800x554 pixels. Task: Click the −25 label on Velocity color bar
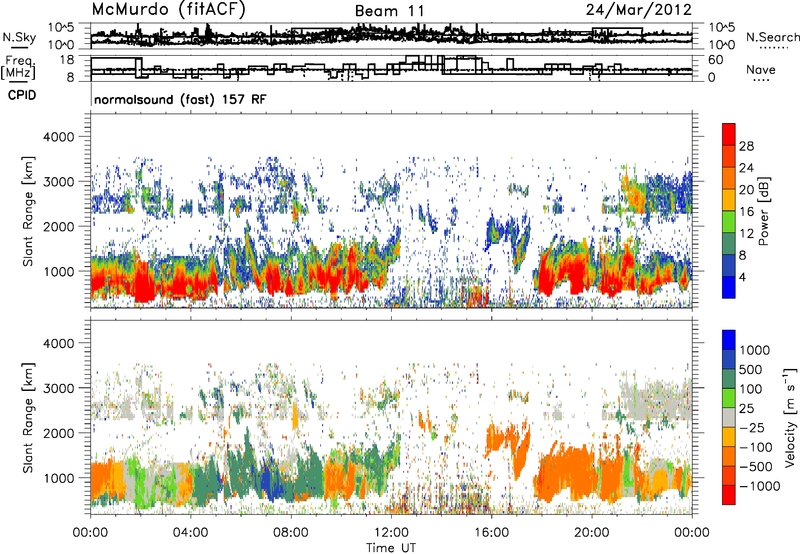coord(752,428)
